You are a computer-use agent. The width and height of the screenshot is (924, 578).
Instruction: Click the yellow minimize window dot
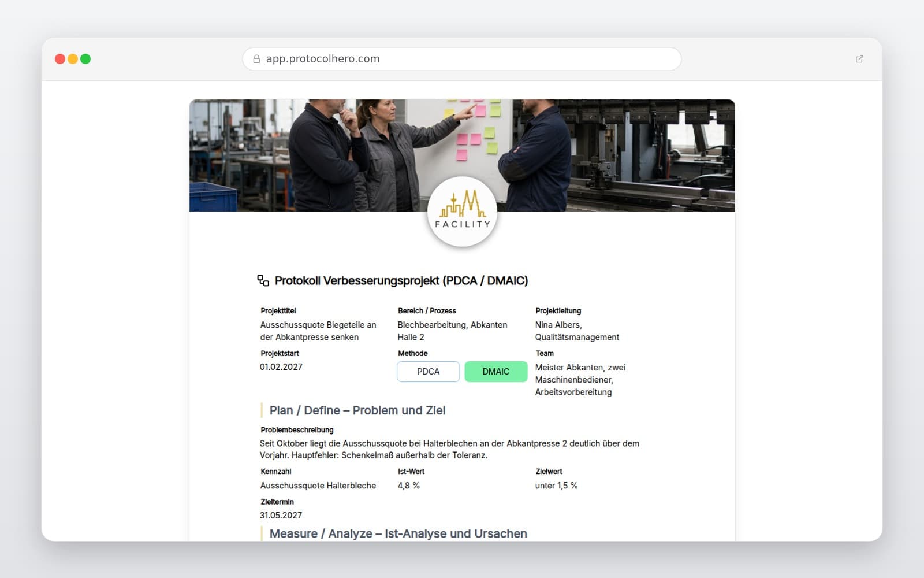73,59
